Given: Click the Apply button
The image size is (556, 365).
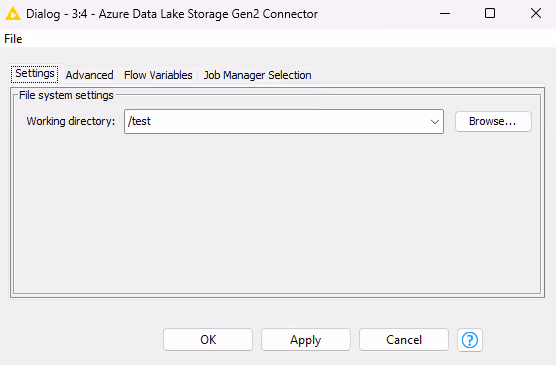Looking at the screenshot, I should point(306,340).
